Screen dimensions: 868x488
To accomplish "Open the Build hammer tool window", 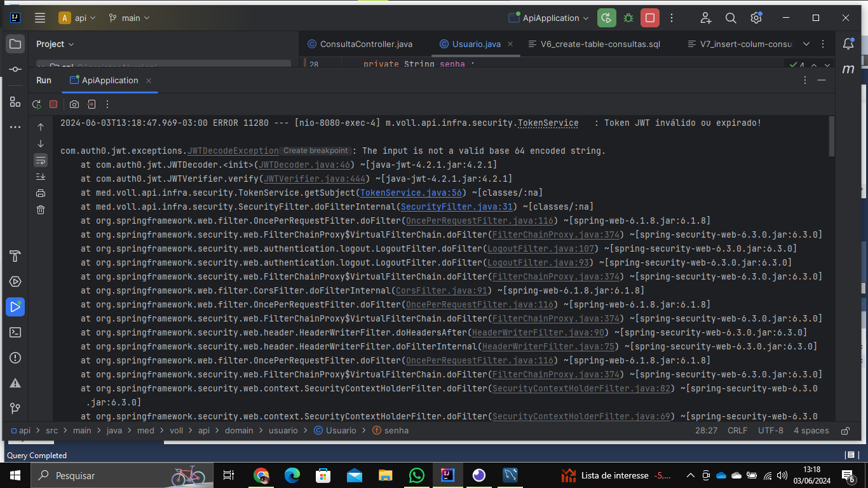I will 15,256.
